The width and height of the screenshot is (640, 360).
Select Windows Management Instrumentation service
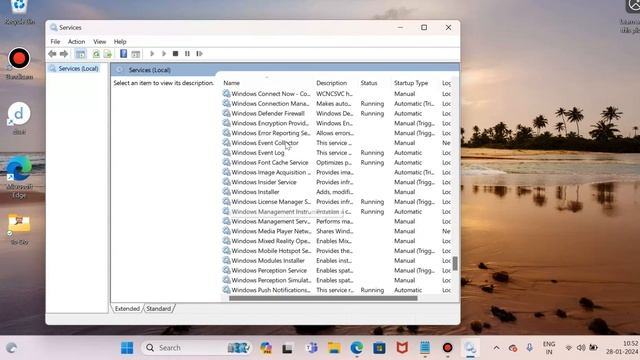[337, 211]
